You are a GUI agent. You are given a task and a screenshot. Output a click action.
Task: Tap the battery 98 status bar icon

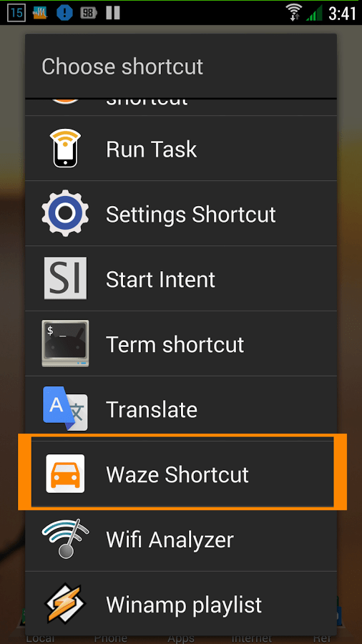point(88,13)
